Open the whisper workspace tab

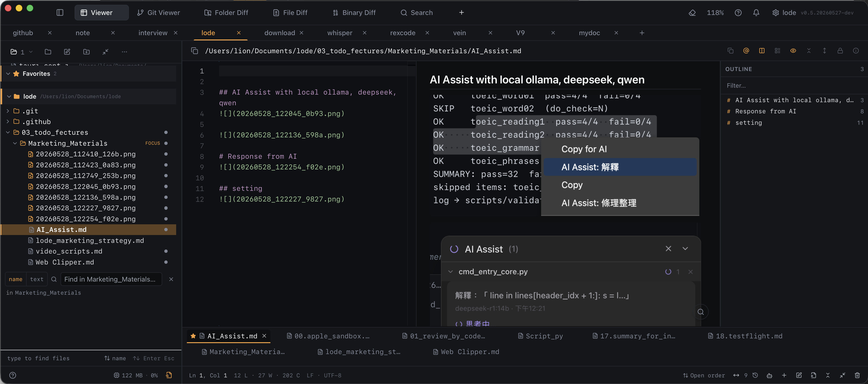click(x=340, y=33)
